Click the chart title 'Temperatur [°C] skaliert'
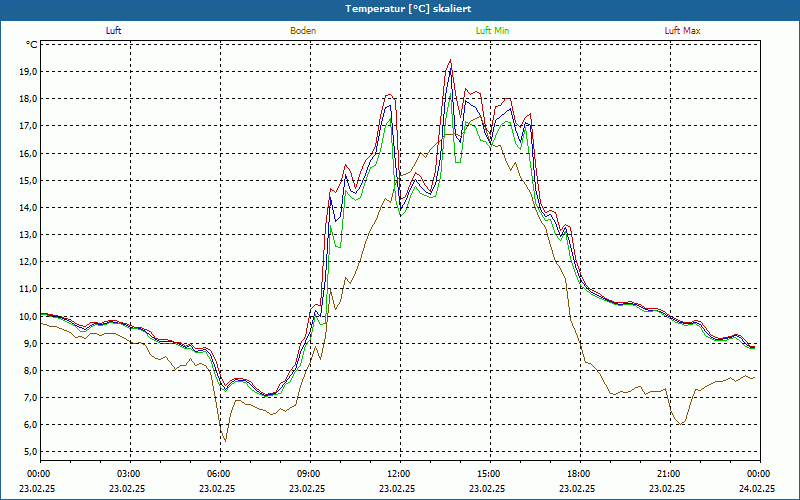This screenshot has height=500, width=800. coord(408,9)
